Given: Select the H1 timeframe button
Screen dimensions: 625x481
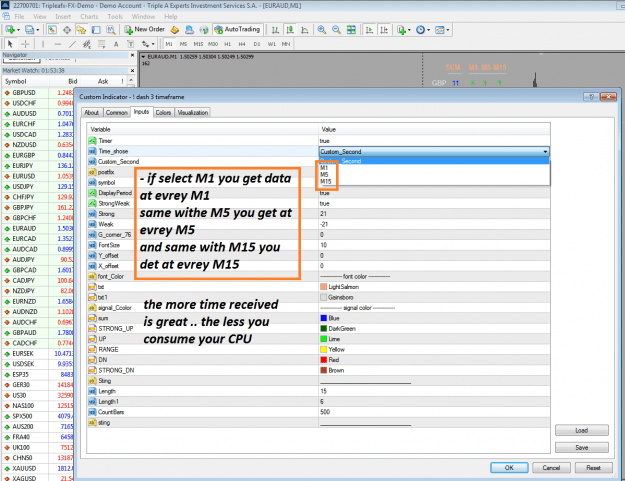Looking at the screenshot, I should (227, 44).
